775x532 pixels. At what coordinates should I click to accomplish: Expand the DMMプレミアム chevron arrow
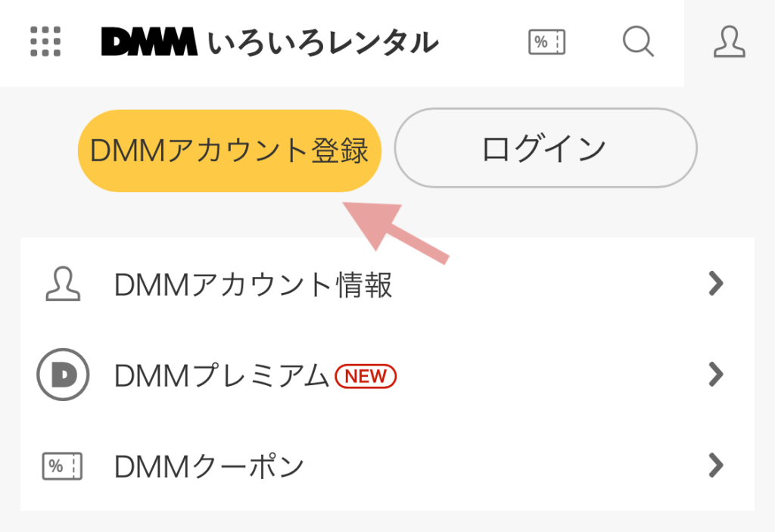pos(716,375)
